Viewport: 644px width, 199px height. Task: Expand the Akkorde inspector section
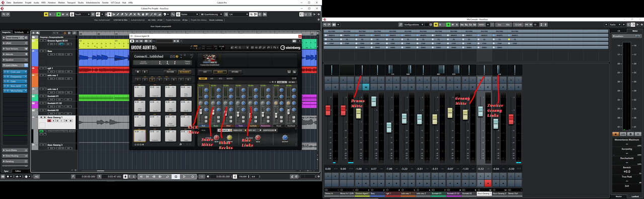(15, 54)
